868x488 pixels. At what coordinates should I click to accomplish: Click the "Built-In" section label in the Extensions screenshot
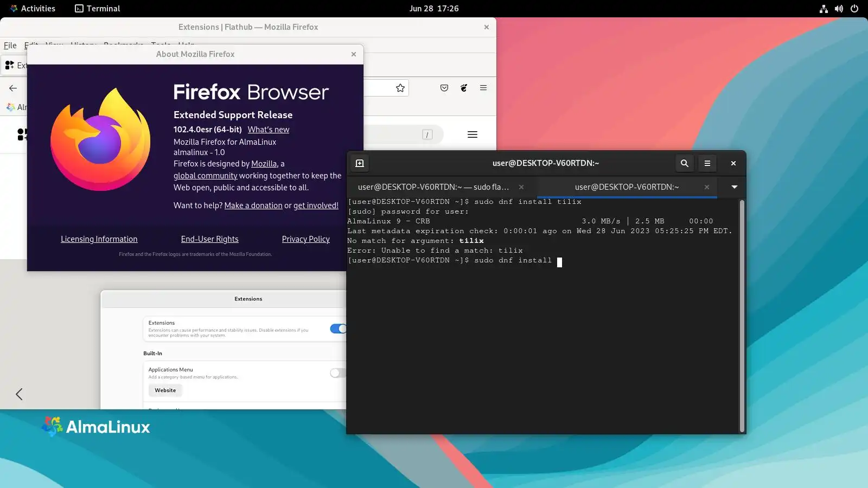coord(152,354)
